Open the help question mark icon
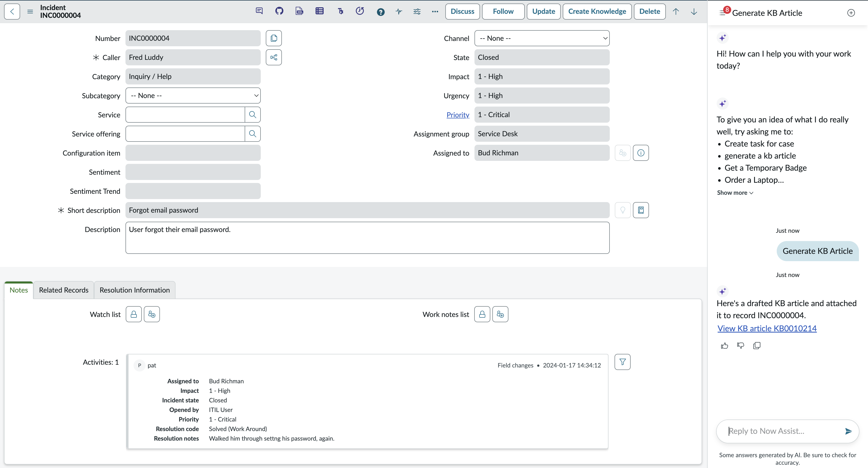Image resolution: width=868 pixels, height=468 pixels. click(x=381, y=12)
